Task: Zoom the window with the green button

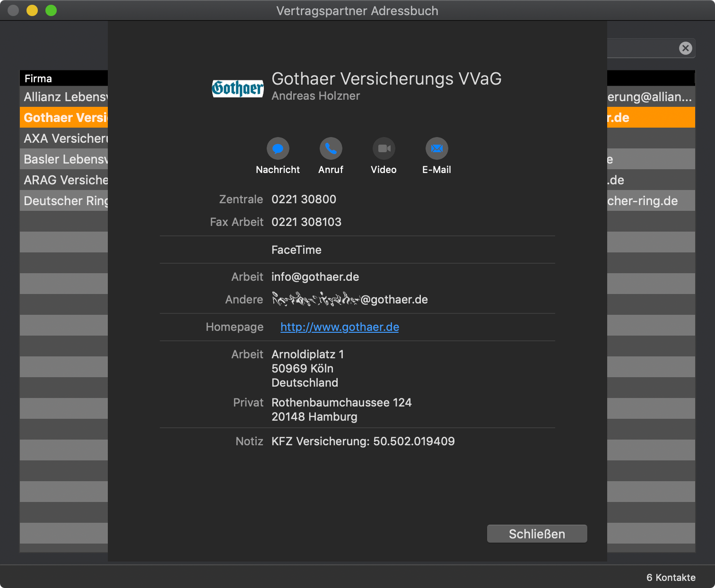Action: click(51, 10)
